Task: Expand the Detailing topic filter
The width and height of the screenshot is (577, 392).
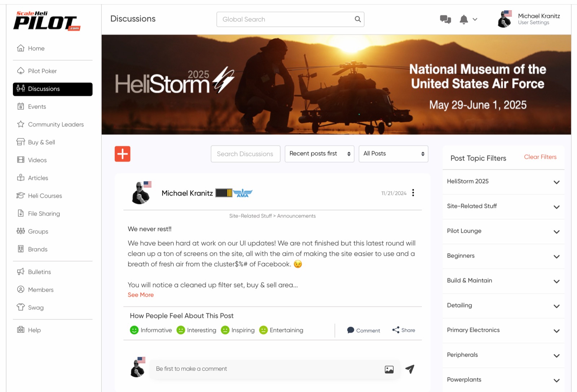Action: coord(556,306)
